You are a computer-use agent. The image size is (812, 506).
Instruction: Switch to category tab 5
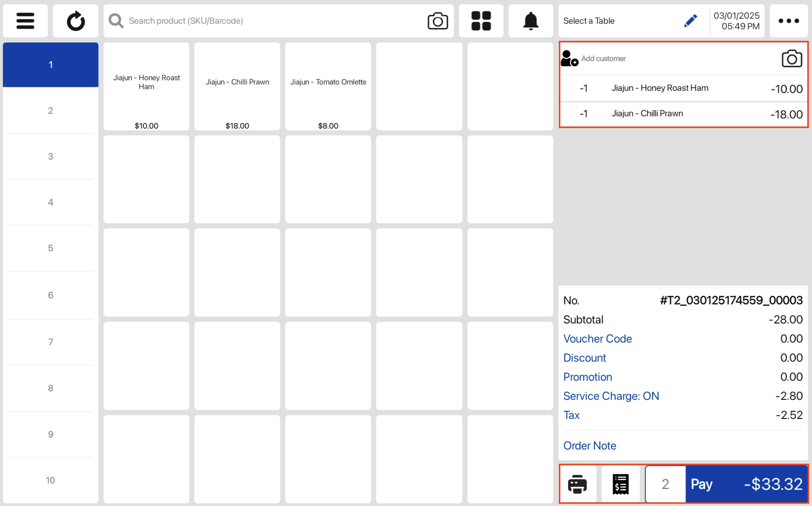50,248
